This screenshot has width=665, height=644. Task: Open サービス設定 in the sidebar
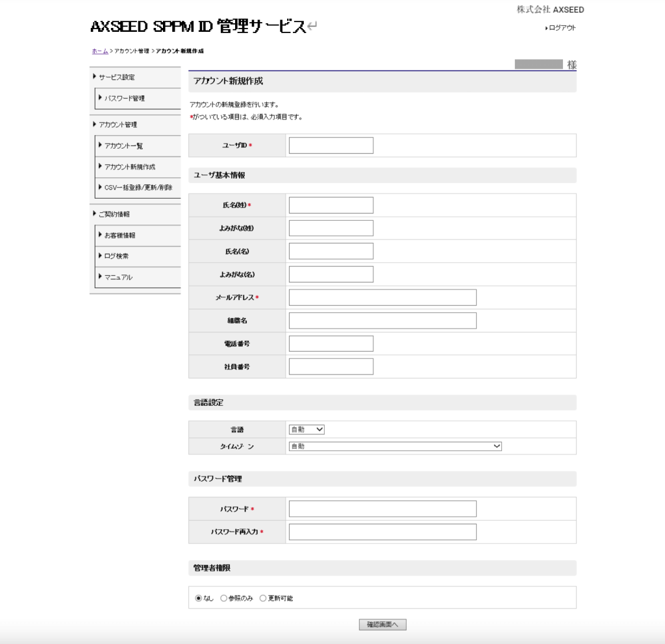[x=117, y=77]
